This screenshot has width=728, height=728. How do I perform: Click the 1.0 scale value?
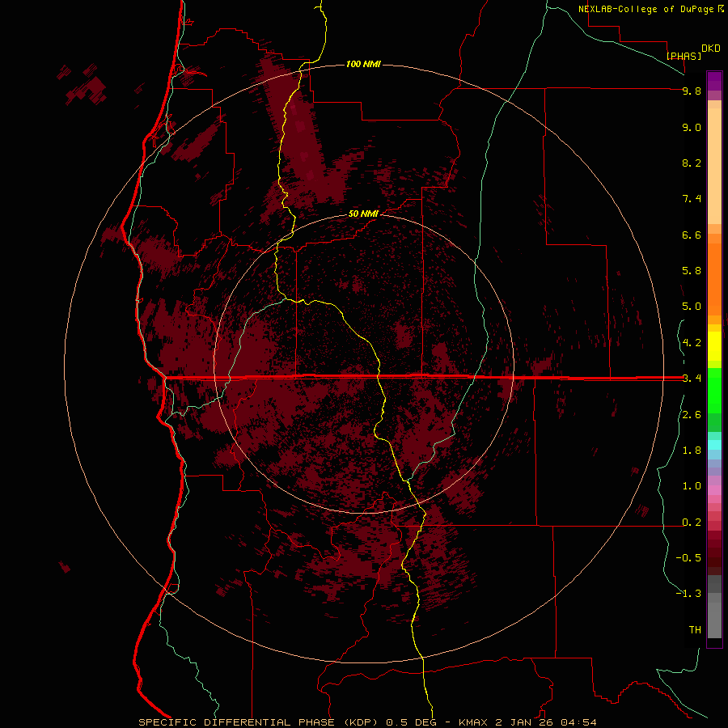(x=692, y=486)
